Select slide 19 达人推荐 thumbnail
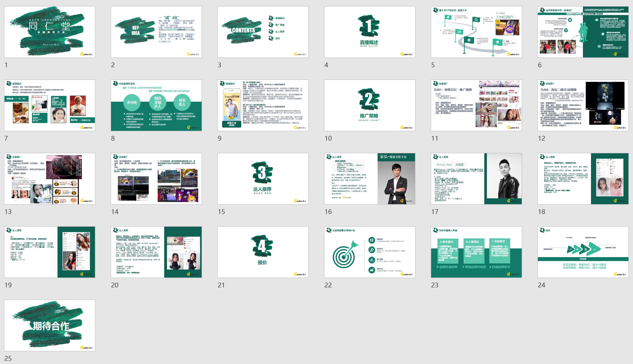The width and height of the screenshot is (633, 364). (49, 252)
